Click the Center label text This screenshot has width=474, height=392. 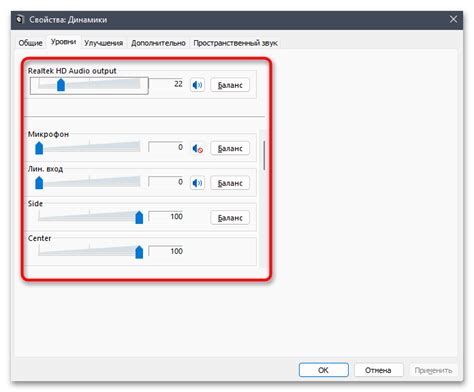[x=39, y=238]
